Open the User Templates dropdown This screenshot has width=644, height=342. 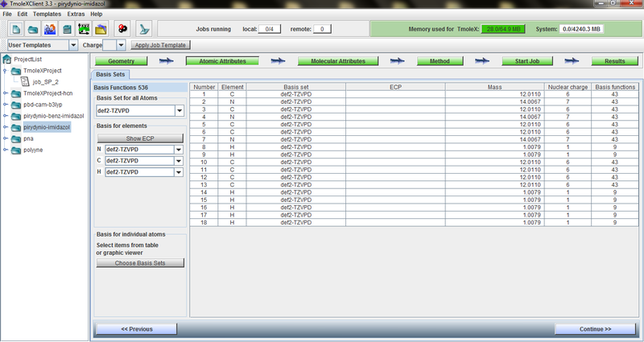72,45
